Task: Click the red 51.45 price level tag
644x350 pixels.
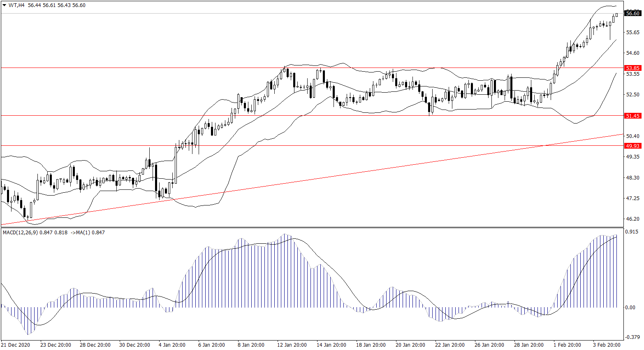Action: [632, 116]
